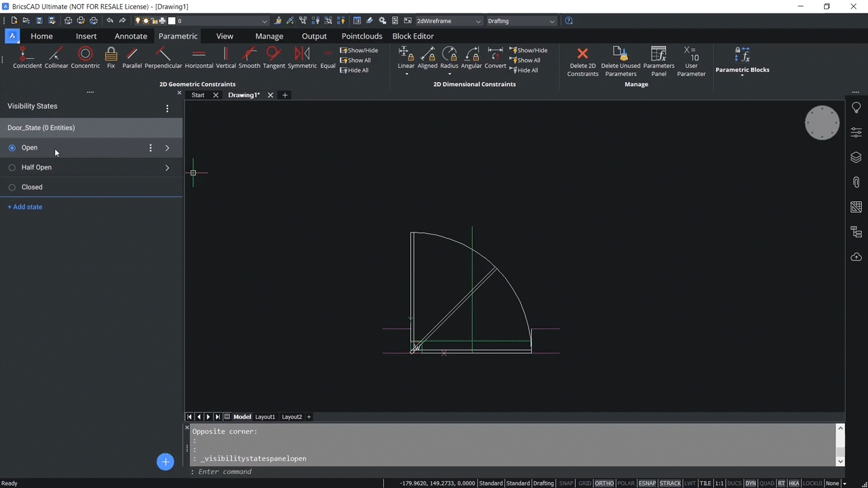868x488 pixels.
Task: Toggle POLAR in status bar
Action: click(627, 483)
